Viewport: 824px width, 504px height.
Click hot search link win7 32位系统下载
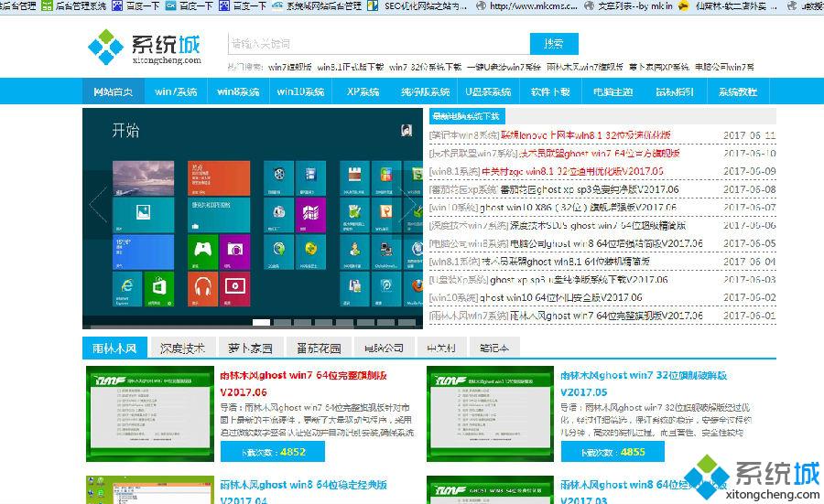[x=425, y=67]
